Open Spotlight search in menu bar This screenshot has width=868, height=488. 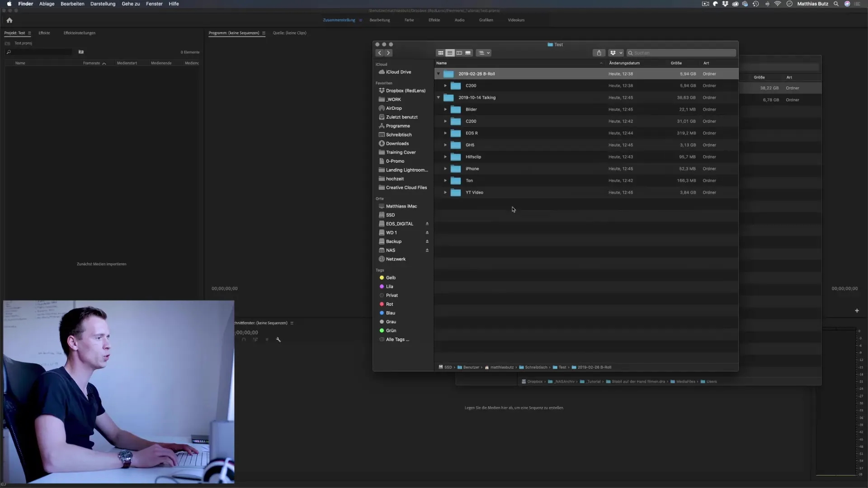[x=836, y=4]
